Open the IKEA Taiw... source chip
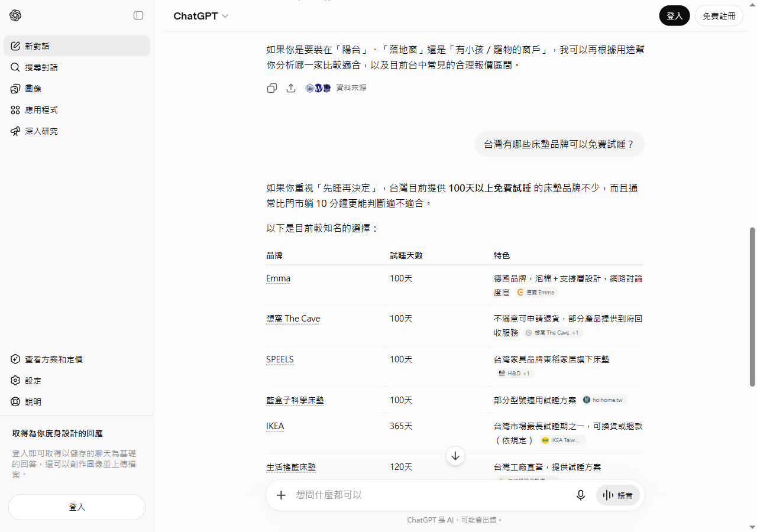This screenshot has width=757, height=532. pyautogui.click(x=562, y=440)
